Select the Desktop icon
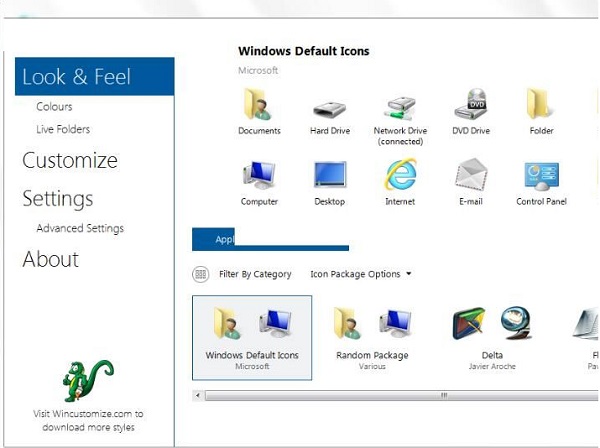 (x=330, y=174)
